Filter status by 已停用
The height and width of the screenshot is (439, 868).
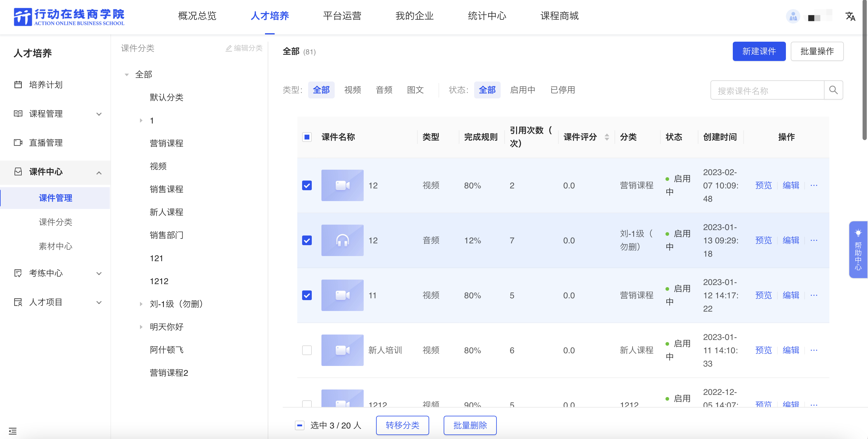(562, 90)
